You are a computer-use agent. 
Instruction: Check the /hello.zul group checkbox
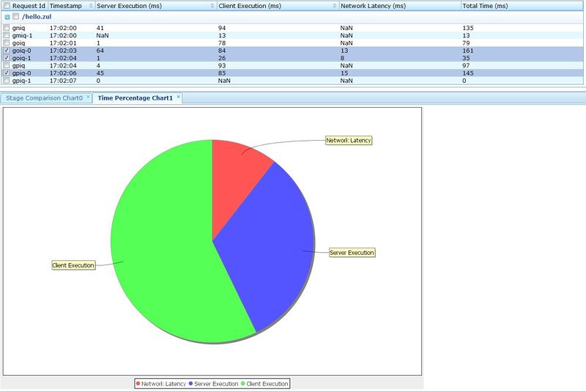[15, 16]
